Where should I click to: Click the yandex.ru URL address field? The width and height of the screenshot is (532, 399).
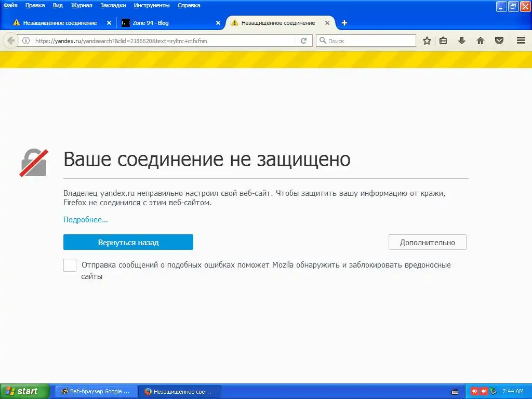(165, 41)
